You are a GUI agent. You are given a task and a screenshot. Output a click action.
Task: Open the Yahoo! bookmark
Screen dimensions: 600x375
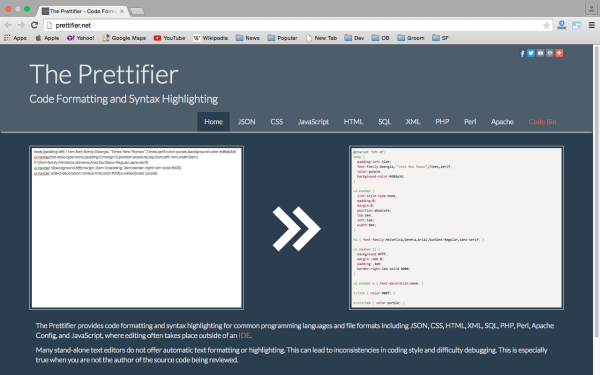pos(80,38)
